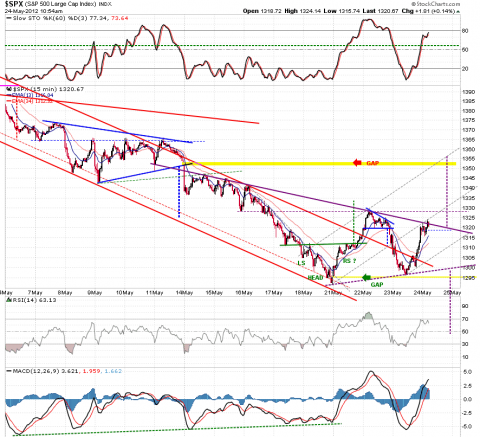Click the $SPX (15 min) 1320.67 legend

coord(48,89)
